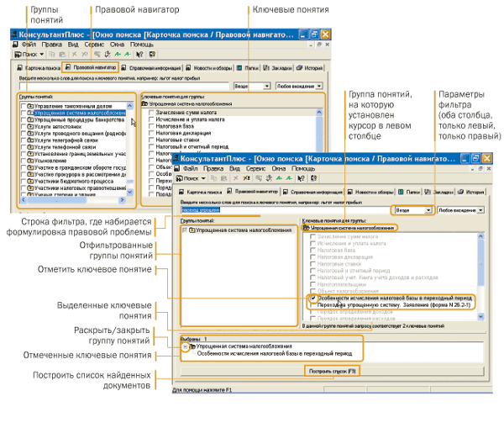
Task: Click Decrease font A- icon in back window
Action: point(128,55)
